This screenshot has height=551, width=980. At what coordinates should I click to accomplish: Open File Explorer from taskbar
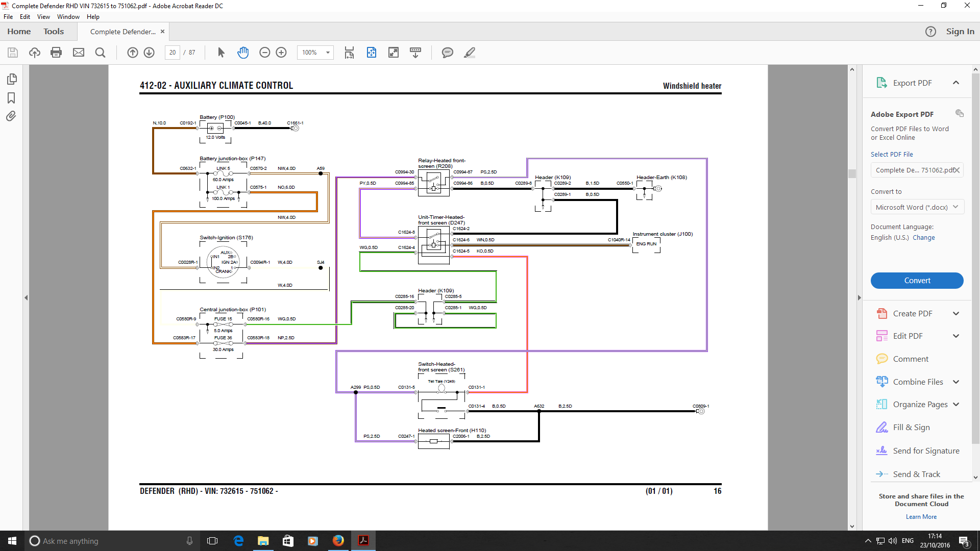click(263, 541)
